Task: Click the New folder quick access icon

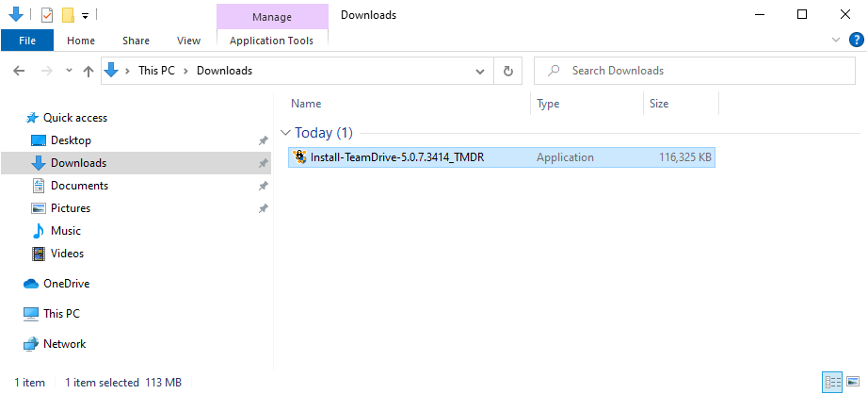Action: [x=68, y=15]
